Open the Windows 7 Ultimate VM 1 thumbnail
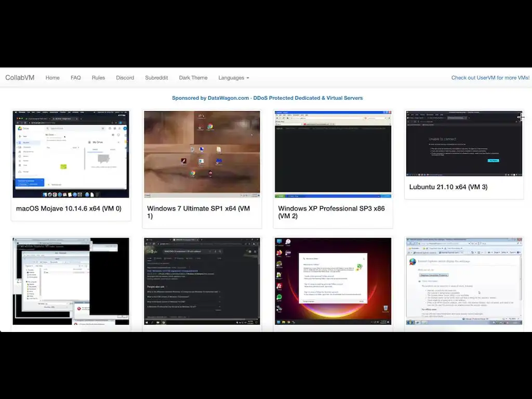This screenshot has height=399, width=532. (x=202, y=154)
